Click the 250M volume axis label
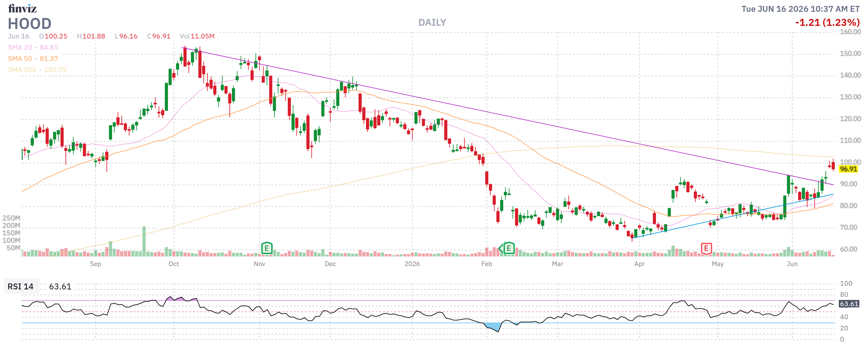 (x=11, y=218)
